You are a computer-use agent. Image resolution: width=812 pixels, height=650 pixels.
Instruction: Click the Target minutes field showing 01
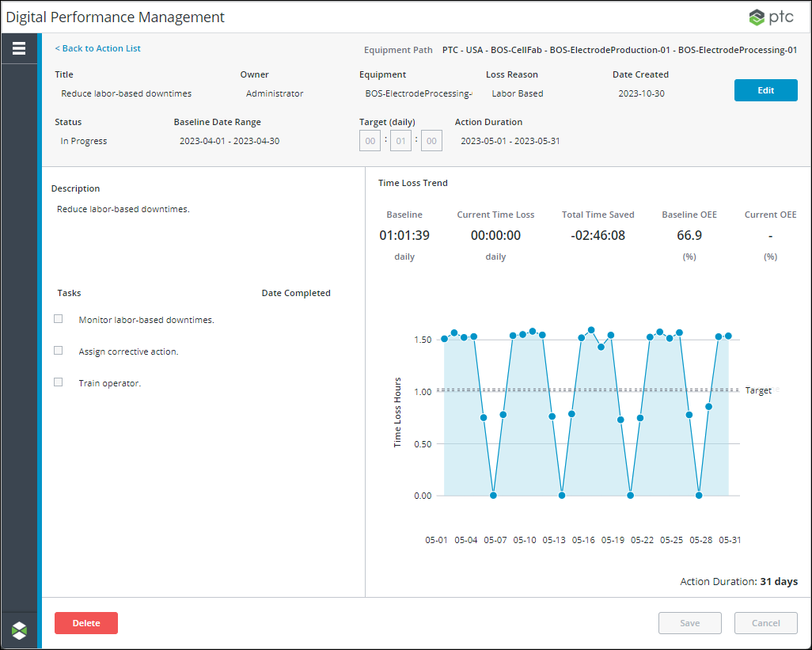[x=400, y=140]
